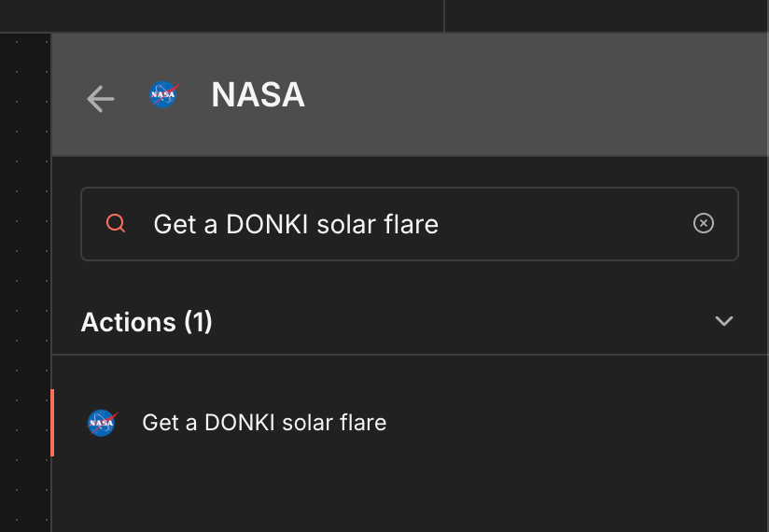The image size is (769, 532).
Task: Click the magnifier search icon
Action: point(117,224)
